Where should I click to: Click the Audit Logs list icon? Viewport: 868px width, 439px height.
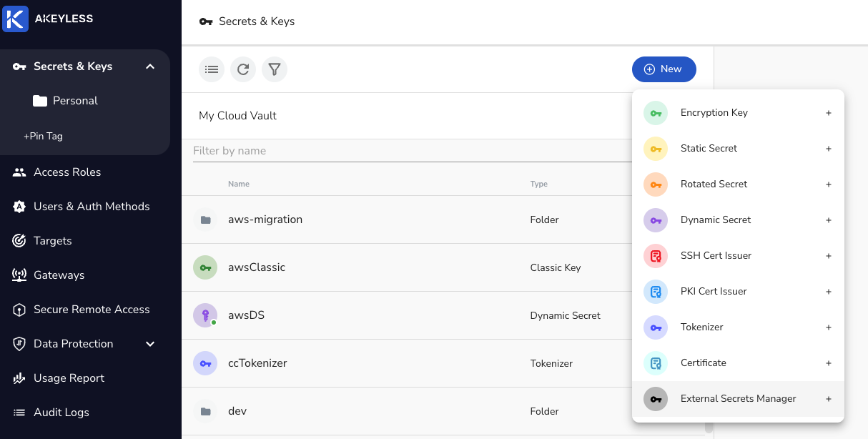point(19,413)
